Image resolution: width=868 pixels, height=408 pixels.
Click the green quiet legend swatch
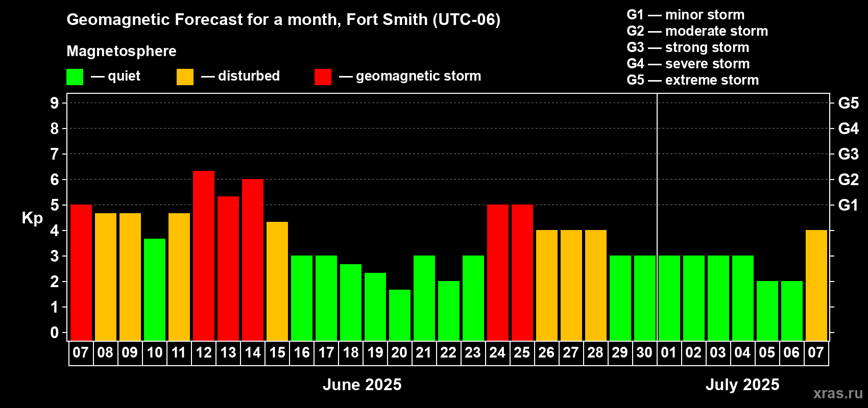(75, 77)
